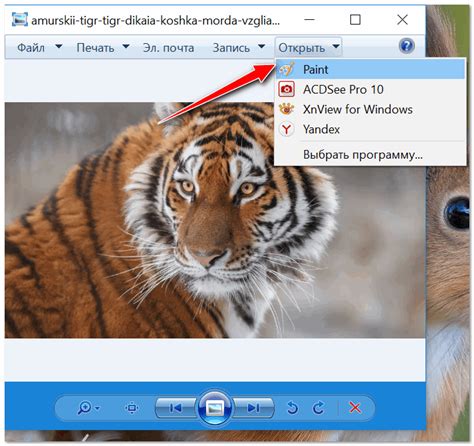Rotate image clockwise

point(319,407)
